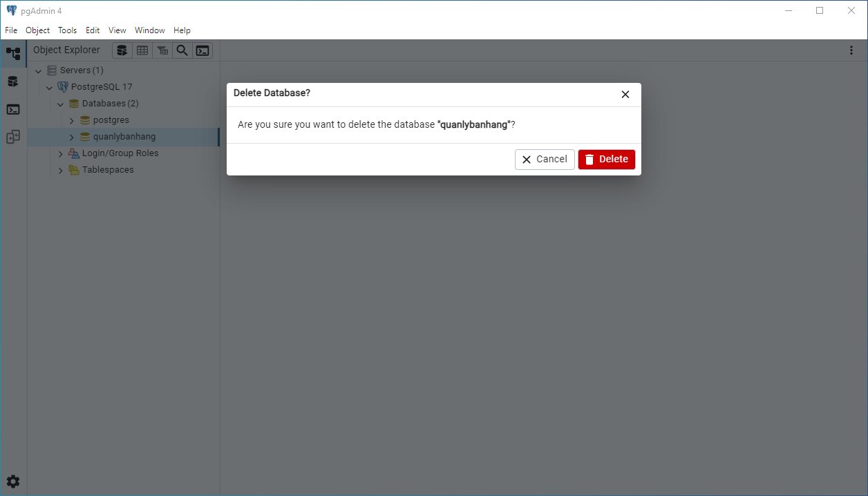Open Search Objects magnifier icon

pyautogui.click(x=182, y=50)
